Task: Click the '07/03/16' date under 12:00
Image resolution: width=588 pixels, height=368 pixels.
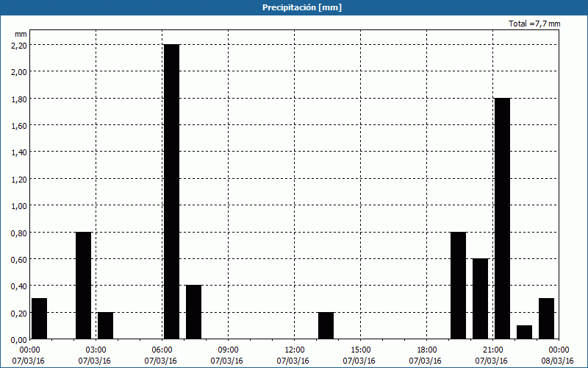Action: tap(293, 361)
